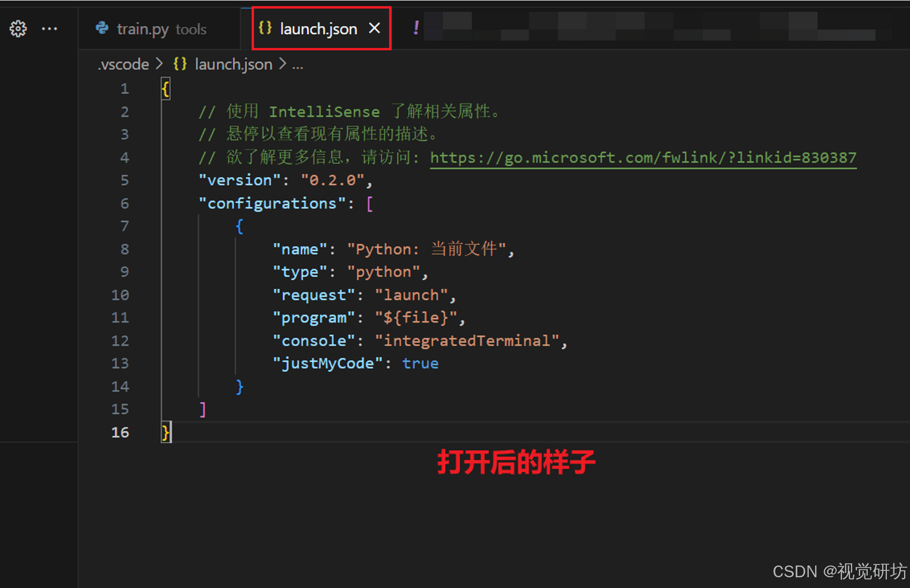Click line number 13 in the gutter

(120, 363)
